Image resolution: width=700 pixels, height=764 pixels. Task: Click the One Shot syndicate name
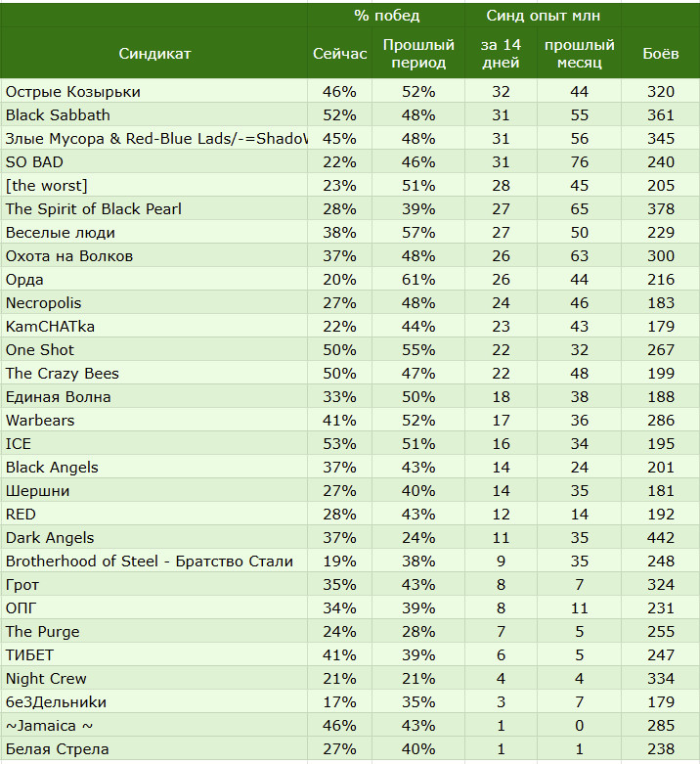[x=40, y=350]
